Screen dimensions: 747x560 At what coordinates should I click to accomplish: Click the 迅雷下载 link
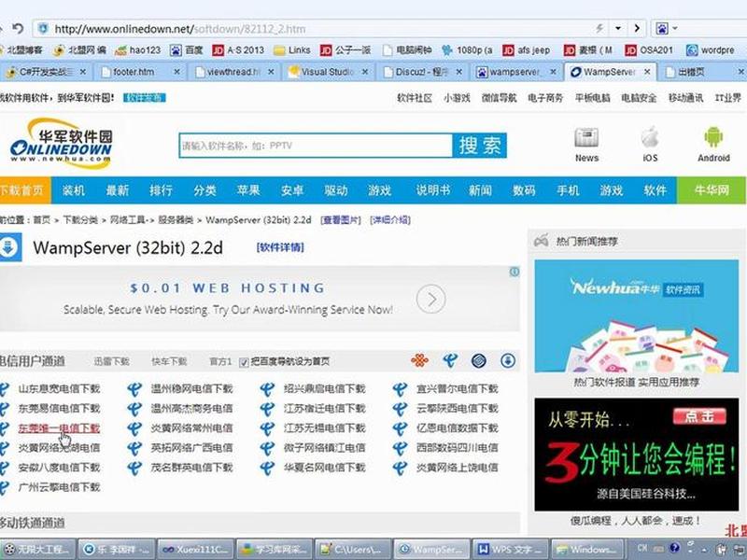[112, 361]
